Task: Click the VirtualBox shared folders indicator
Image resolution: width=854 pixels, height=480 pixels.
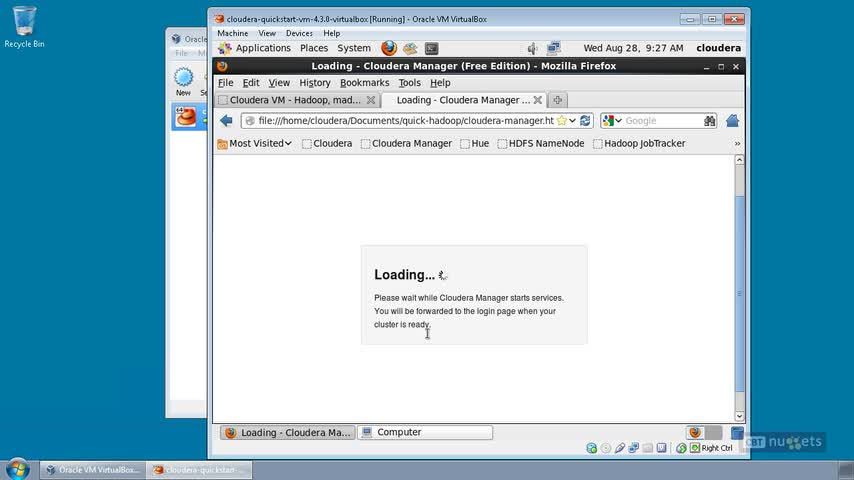Action: pyautogui.click(x=648, y=448)
